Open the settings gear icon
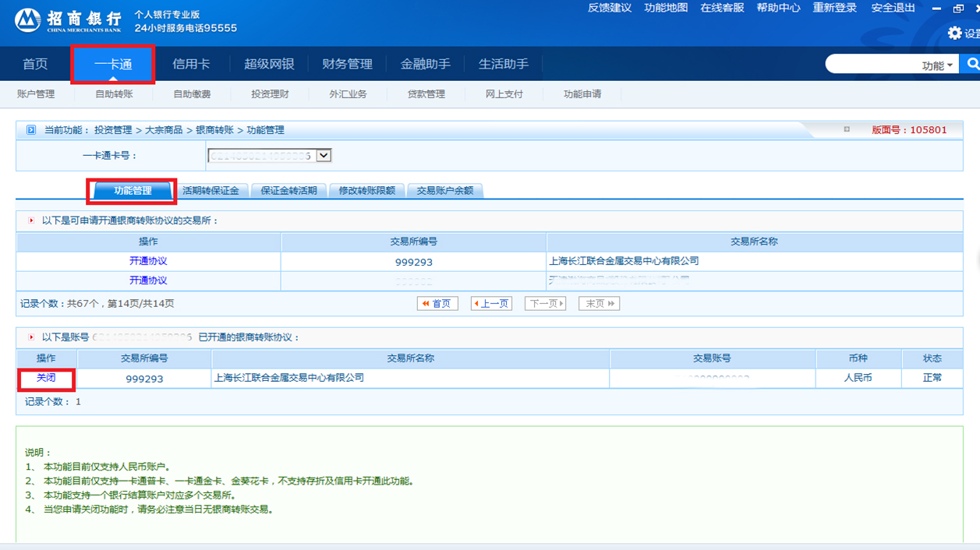Screen dimensions: 980x550 click(955, 33)
